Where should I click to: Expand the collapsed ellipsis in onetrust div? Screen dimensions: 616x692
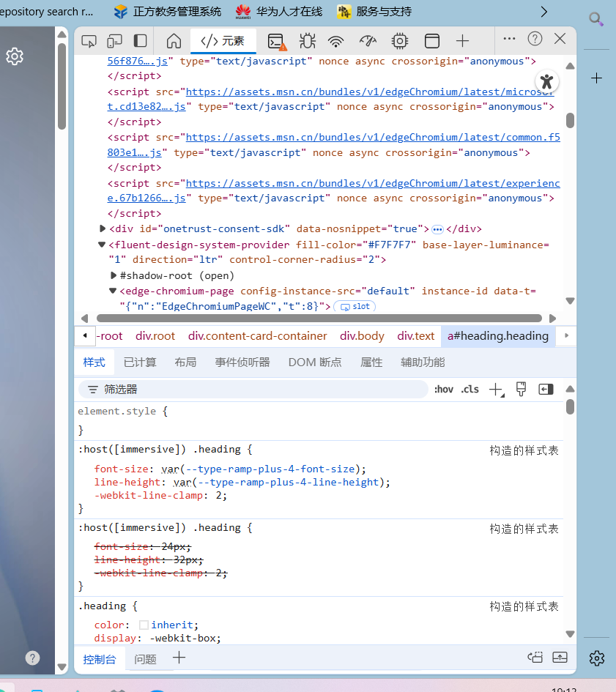(x=437, y=229)
